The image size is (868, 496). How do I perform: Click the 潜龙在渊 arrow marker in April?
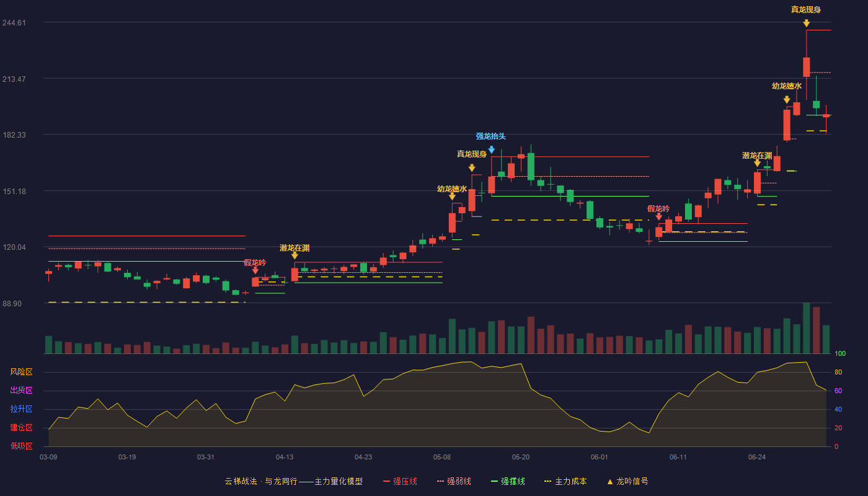[x=294, y=255]
